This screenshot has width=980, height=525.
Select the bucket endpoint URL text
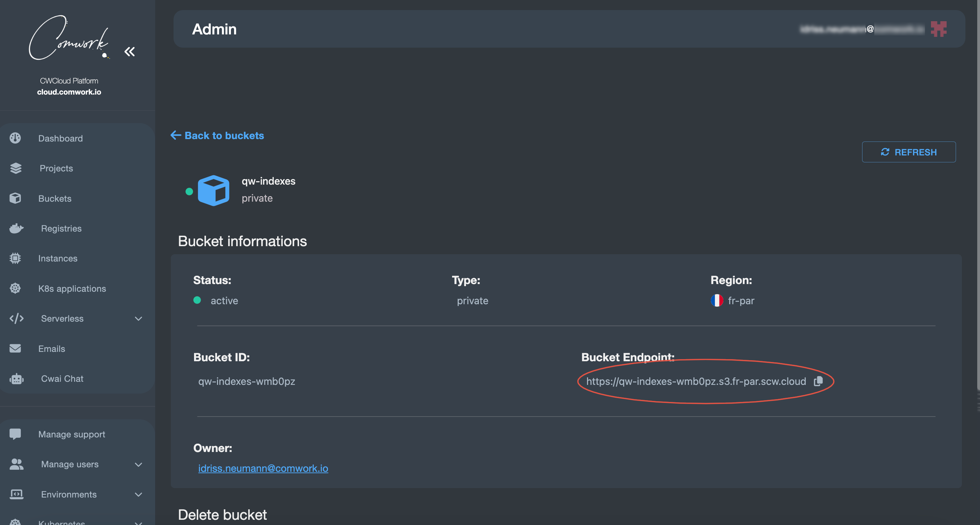click(x=696, y=381)
